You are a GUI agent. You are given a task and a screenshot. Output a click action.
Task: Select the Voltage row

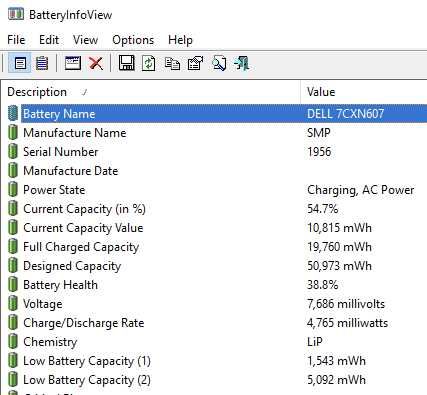[213, 304]
